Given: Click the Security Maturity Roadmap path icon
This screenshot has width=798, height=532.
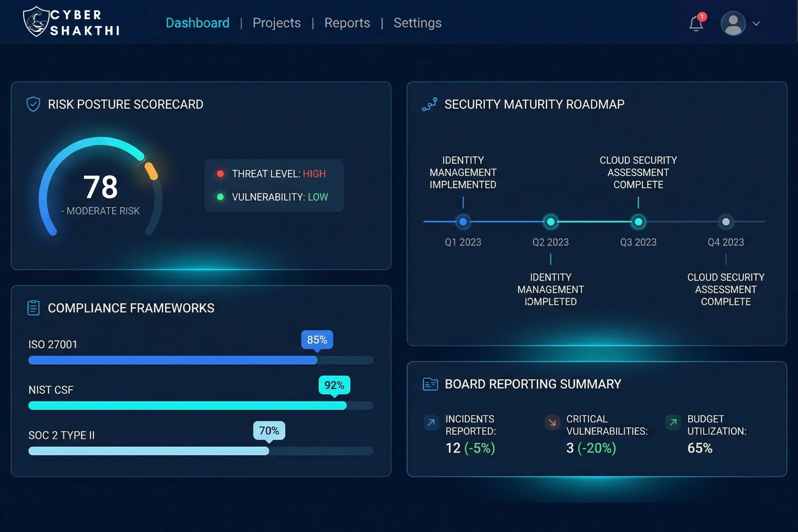Looking at the screenshot, I should tap(430, 104).
